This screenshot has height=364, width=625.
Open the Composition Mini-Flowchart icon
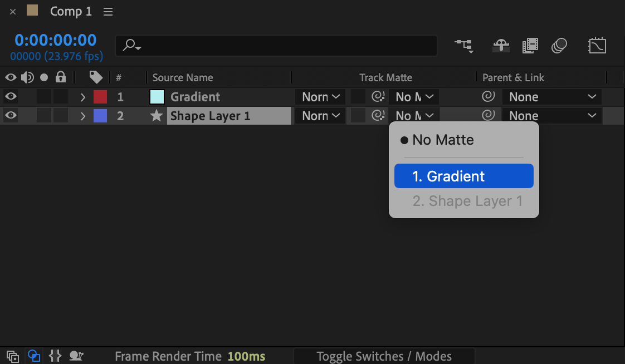[464, 46]
